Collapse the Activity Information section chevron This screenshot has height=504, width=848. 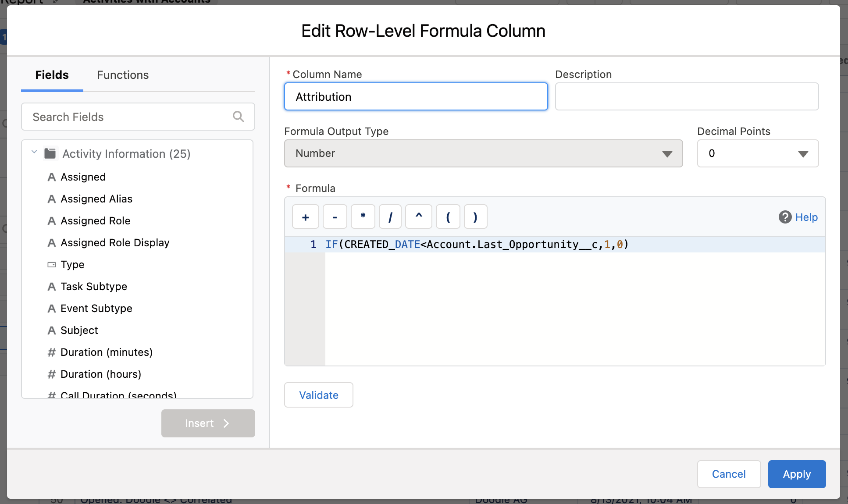tap(34, 152)
